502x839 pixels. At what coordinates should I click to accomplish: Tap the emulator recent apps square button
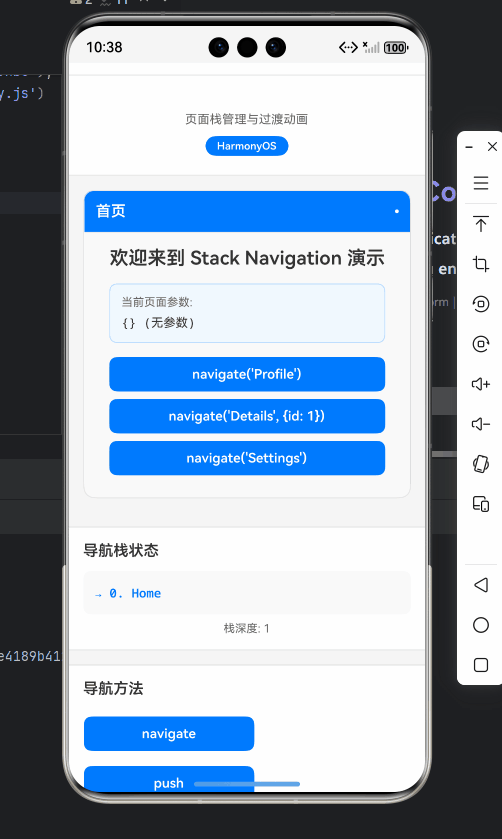click(x=481, y=665)
